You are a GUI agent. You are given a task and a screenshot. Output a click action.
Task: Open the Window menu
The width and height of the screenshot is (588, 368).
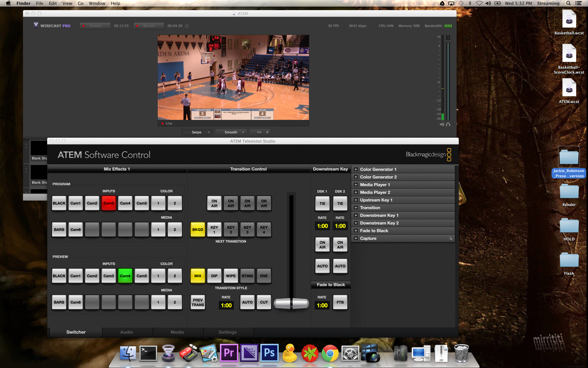pyautogui.click(x=97, y=3)
